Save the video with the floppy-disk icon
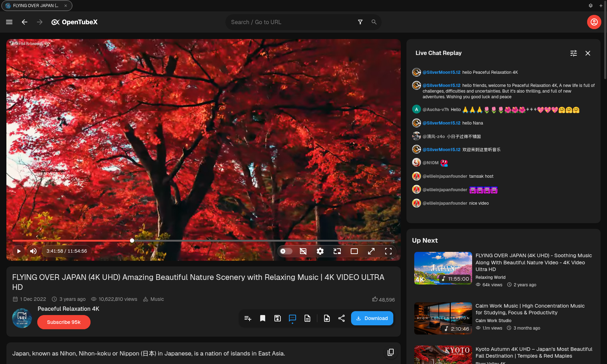 (278, 318)
